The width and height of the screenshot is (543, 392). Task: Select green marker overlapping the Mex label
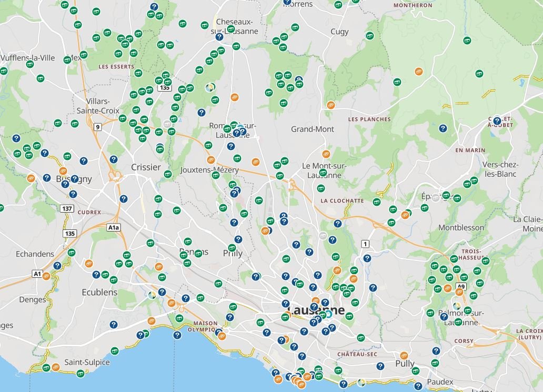(67, 59)
